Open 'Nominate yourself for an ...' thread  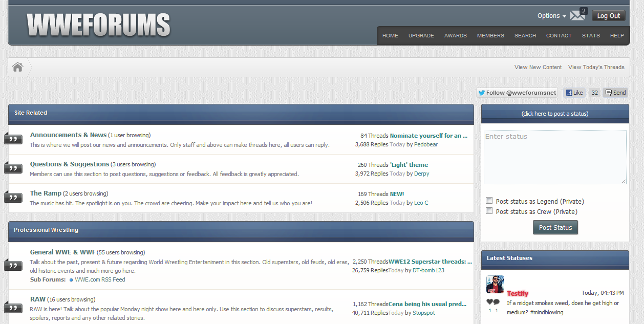pos(429,136)
